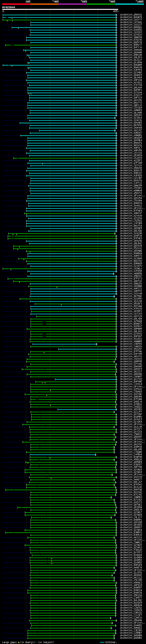Image resolution: width=146 pixels, height=644 pixels.
Task: Select hit label UniRef100_C6SWL0
Action: coord(131,268)
